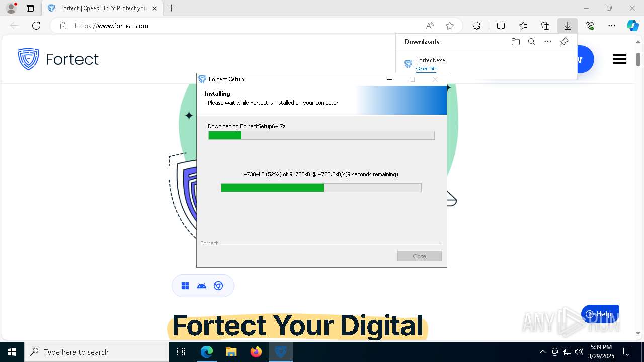
Task: Open the Help chat widget
Action: (600, 314)
